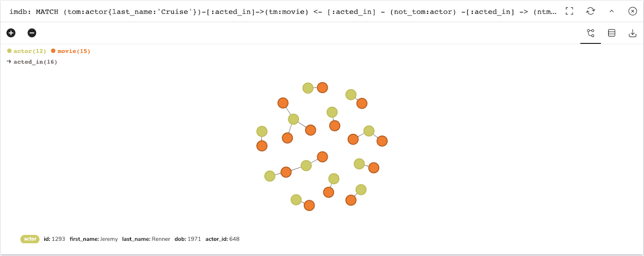Image resolution: width=644 pixels, height=256 pixels.
Task: Select the actor(12) label filter
Action: (29, 51)
